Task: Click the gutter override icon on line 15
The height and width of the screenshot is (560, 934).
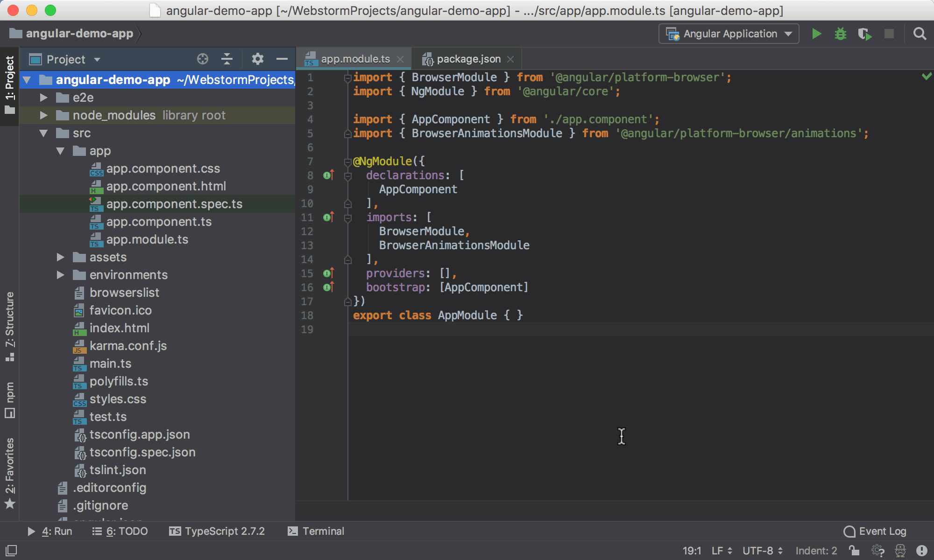Action: coord(328,273)
